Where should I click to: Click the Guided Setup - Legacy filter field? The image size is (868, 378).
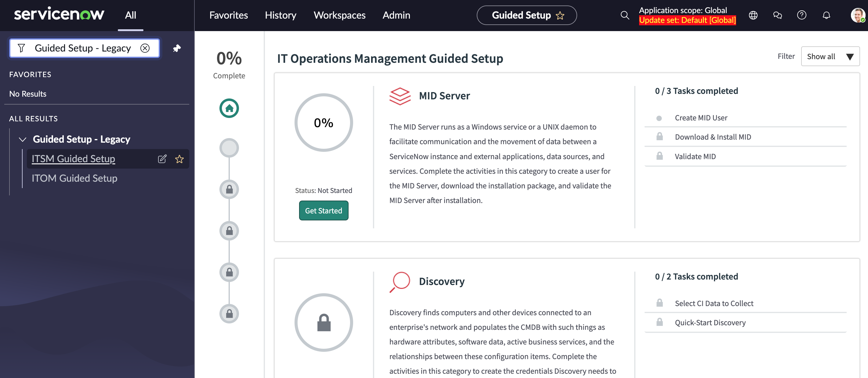coord(82,48)
